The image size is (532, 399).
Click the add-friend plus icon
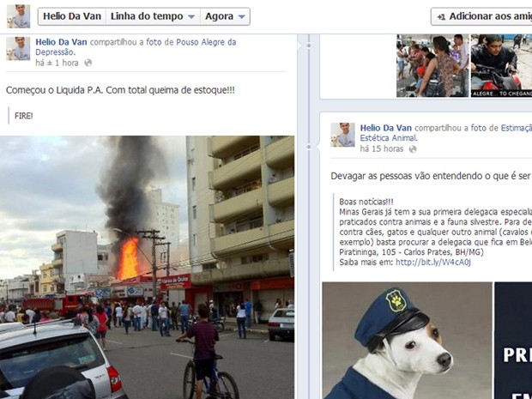(441, 16)
